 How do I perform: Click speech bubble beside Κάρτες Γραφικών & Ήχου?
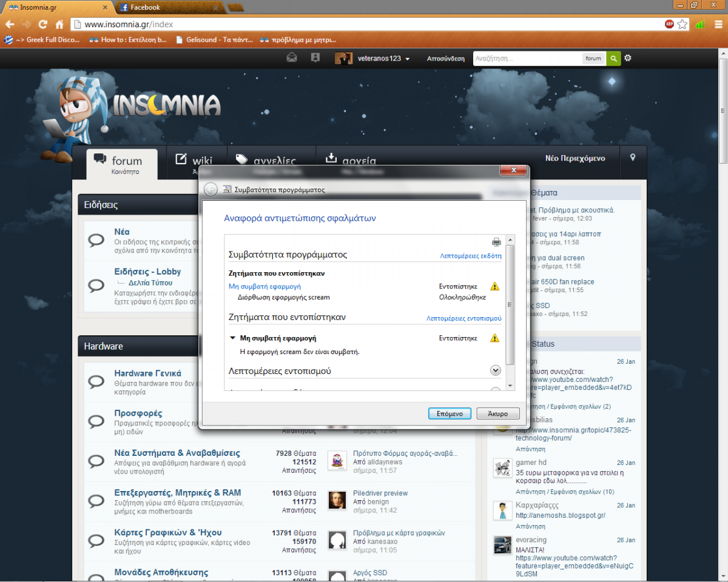pyautogui.click(x=96, y=540)
